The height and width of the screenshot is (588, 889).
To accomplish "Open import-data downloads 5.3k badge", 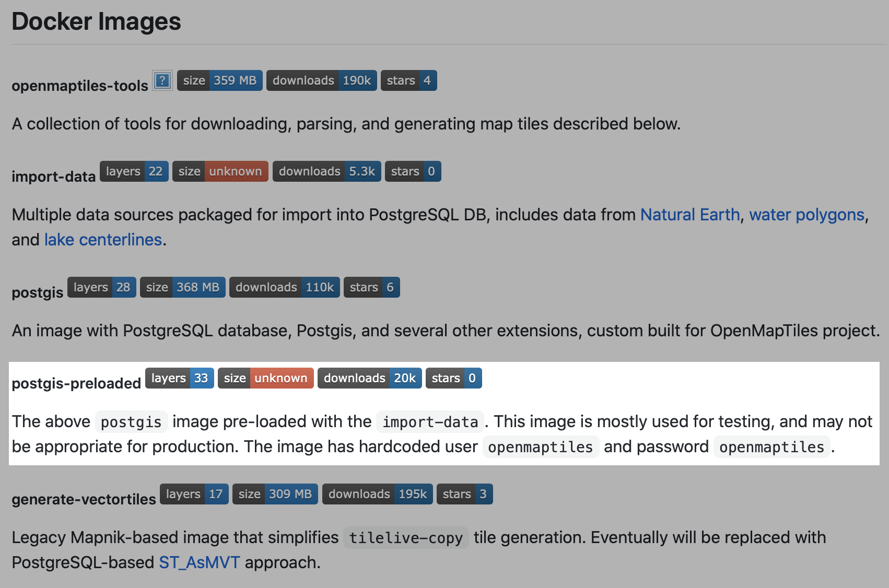I will (x=327, y=171).
